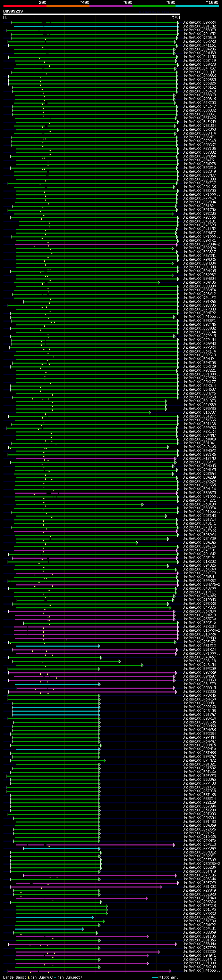The image size is (222, 980).
Task: Select hit UniRef100_B8B3K9
Action: 199,95
